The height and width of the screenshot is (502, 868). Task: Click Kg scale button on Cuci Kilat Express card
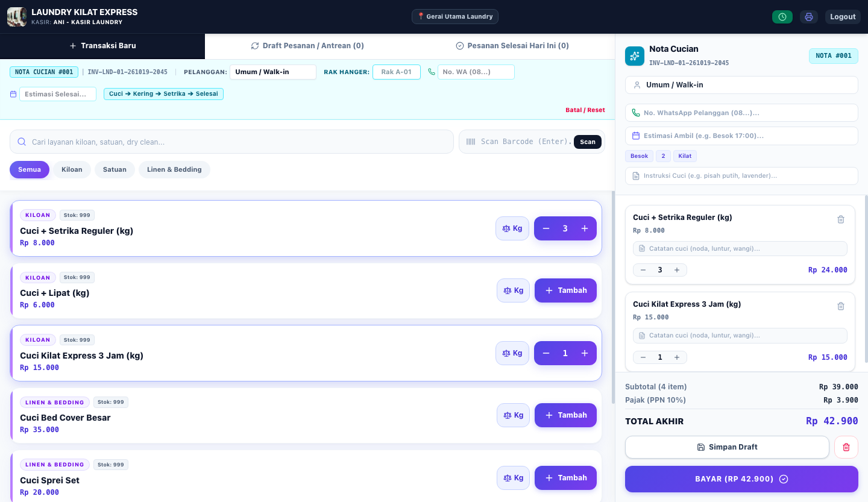512,353
